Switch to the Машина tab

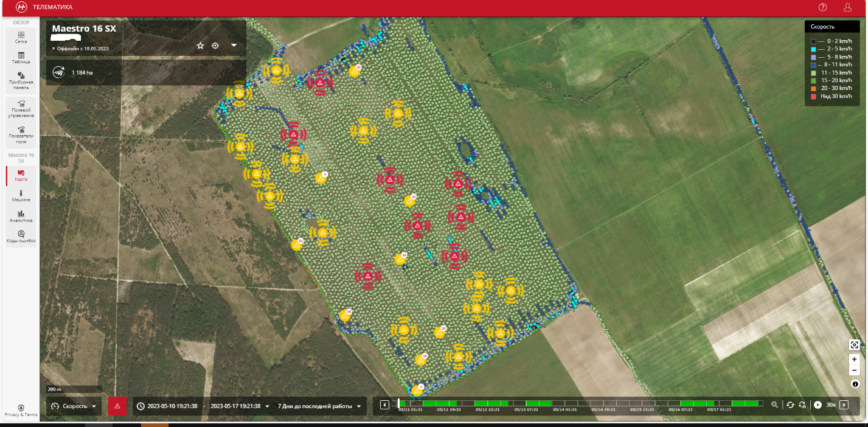[x=21, y=196]
